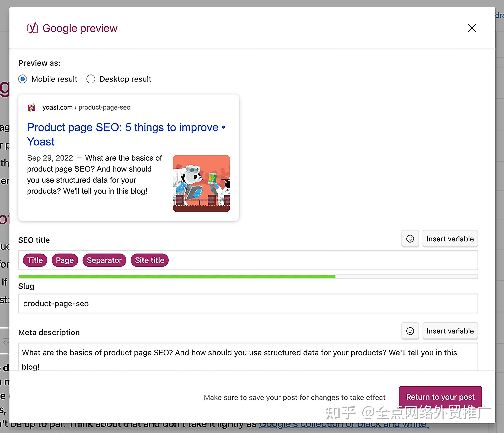This screenshot has width=504, height=433.
Task: Return to your post
Action: coord(440,397)
